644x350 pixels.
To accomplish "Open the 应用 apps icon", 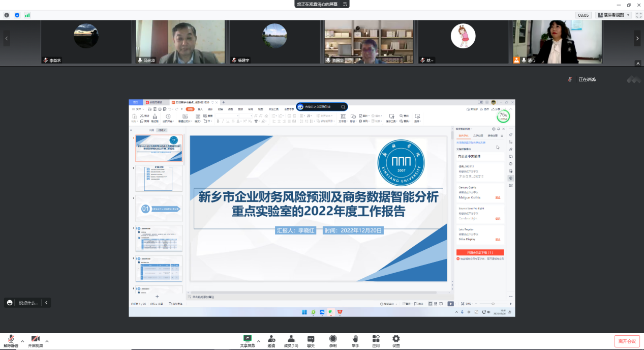I will click(x=376, y=340).
